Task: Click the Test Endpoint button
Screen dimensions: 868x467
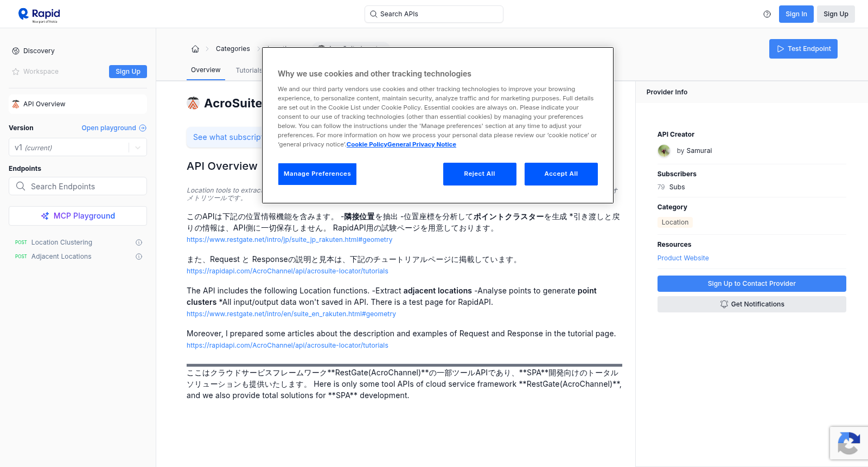Action: (x=803, y=49)
